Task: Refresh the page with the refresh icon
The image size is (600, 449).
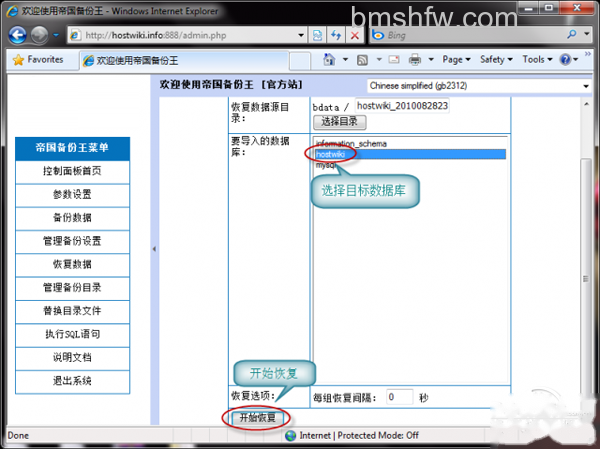Action: tap(336, 36)
